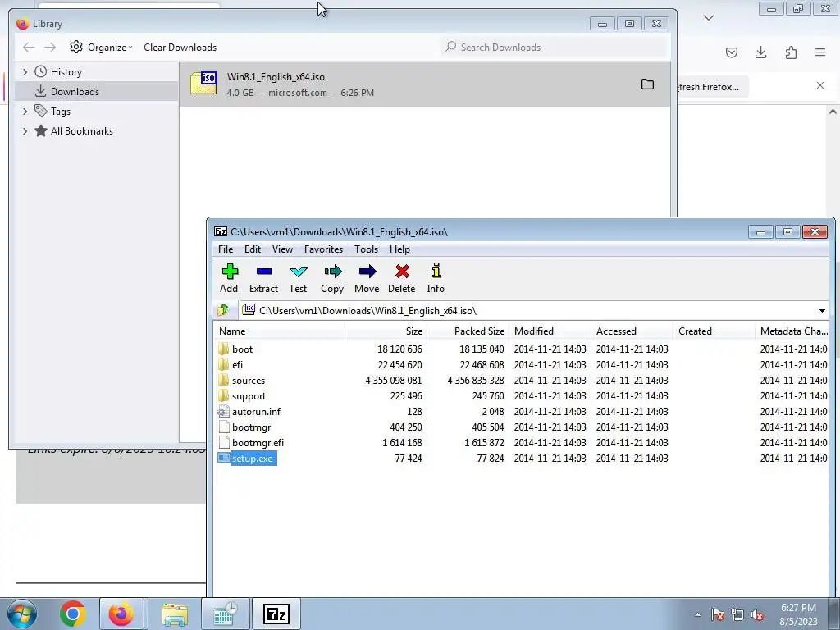Run the Test archive tool

pyautogui.click(x=298, y=278)
